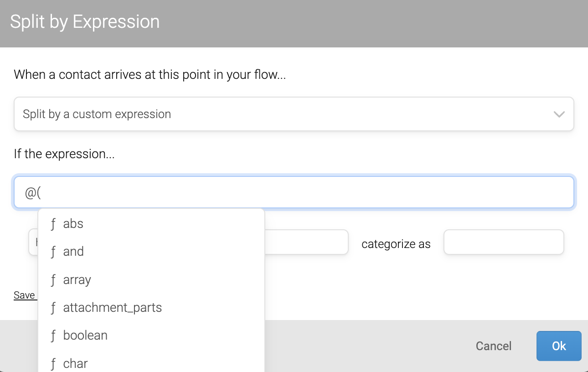The height and width of the screenshot is (372, 588).
Task: Click the ƒ icon beside boolean
Action: (x=53, y=336)
